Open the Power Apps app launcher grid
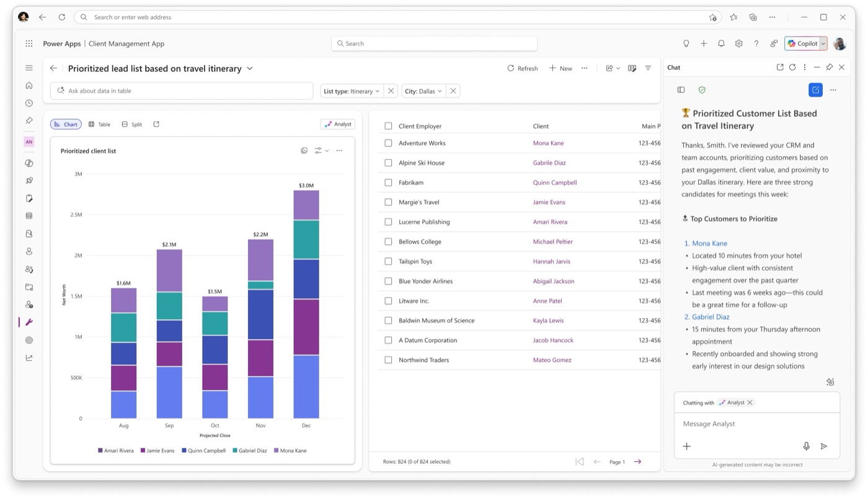 pyautogui.click(x=29, y=43)
